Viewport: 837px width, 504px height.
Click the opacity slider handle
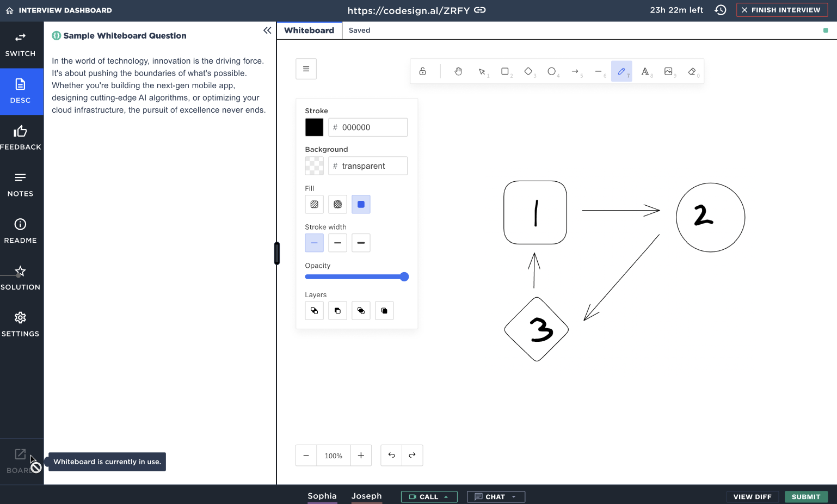[404, 277]
